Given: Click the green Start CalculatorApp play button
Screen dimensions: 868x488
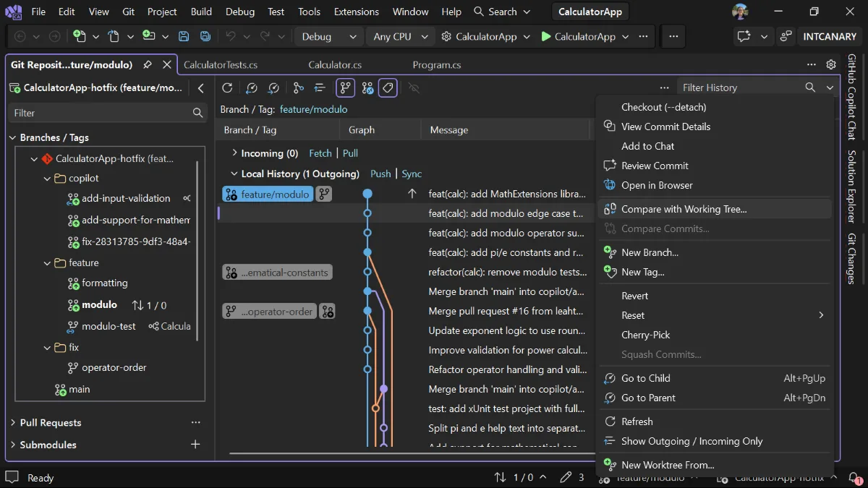Looking at the screenshot, I should click(x=546, y=37).
